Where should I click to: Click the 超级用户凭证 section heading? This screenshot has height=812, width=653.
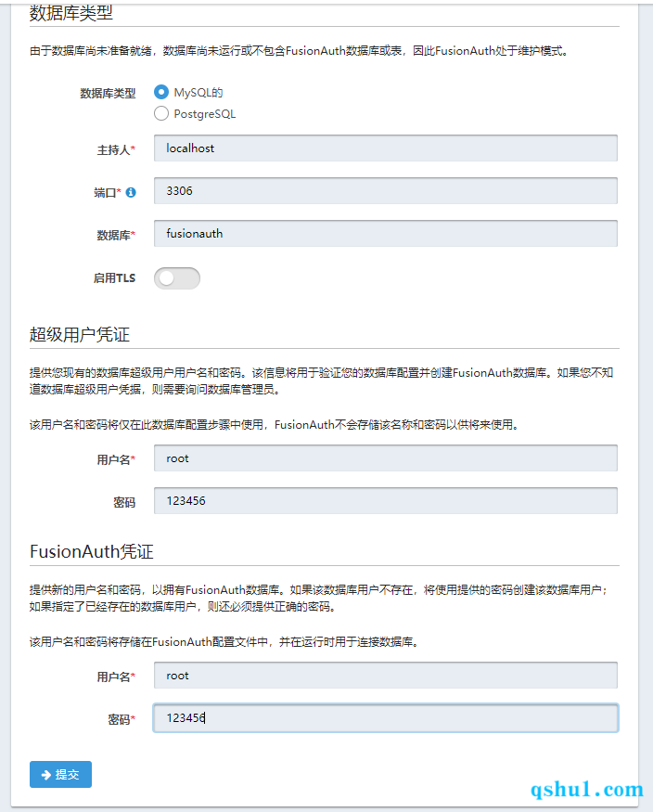click(x=79, y=334)
